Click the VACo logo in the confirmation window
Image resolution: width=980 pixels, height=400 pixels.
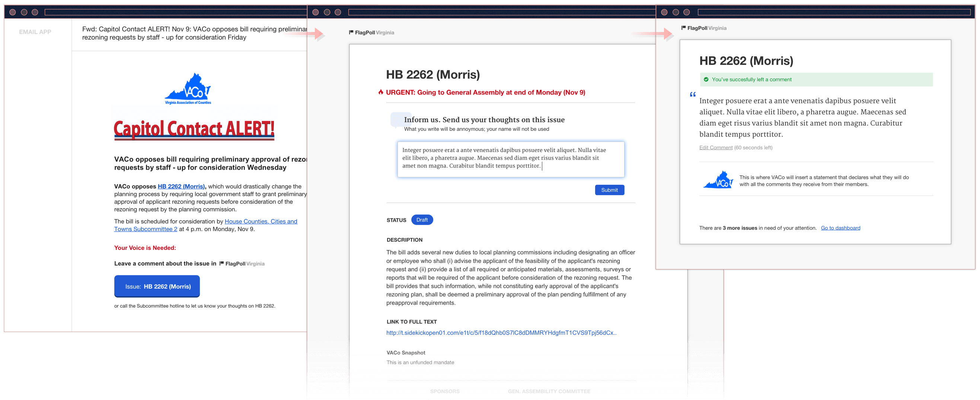tap(718, 179)
